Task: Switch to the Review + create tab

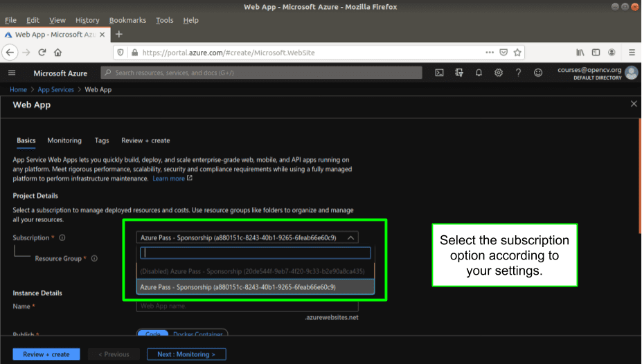Action: (x=145, y=140)
